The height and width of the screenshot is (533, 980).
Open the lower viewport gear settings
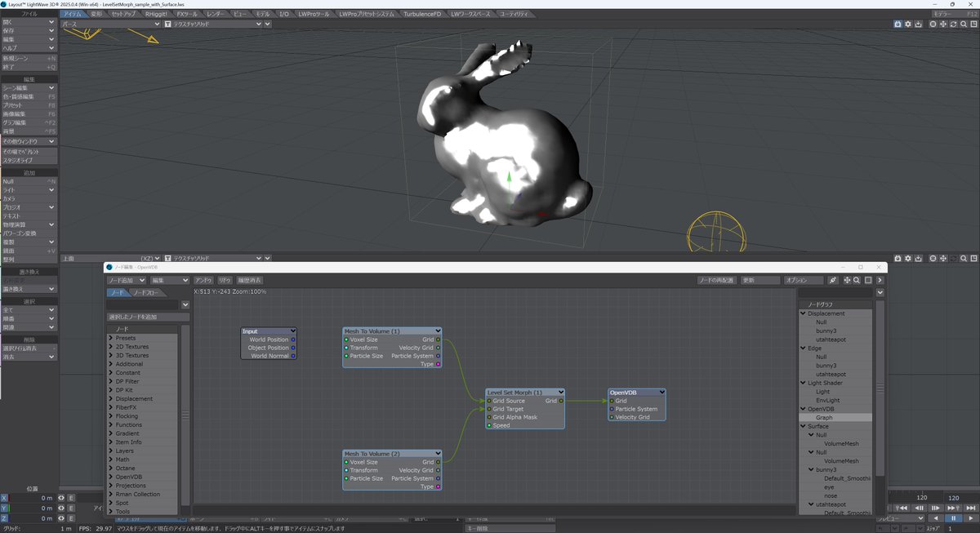[908, 258]
